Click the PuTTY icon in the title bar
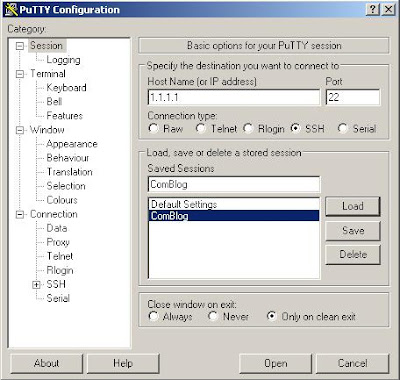400x380 pixels. point(11,10)
